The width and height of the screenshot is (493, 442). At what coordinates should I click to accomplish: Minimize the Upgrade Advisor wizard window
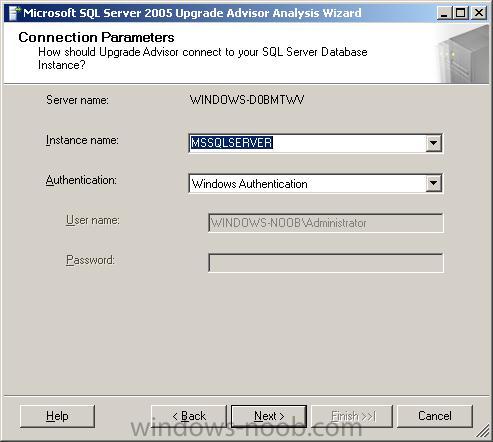click(444, 13)
